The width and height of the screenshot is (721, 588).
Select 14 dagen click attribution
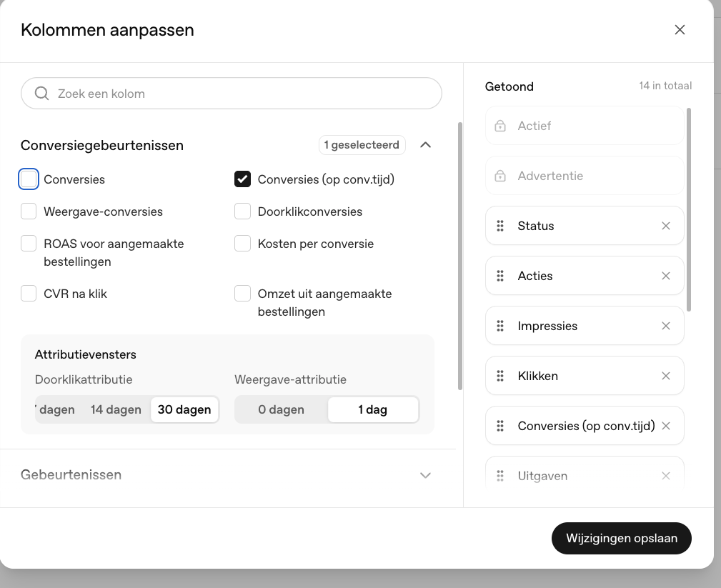point(116,409)
